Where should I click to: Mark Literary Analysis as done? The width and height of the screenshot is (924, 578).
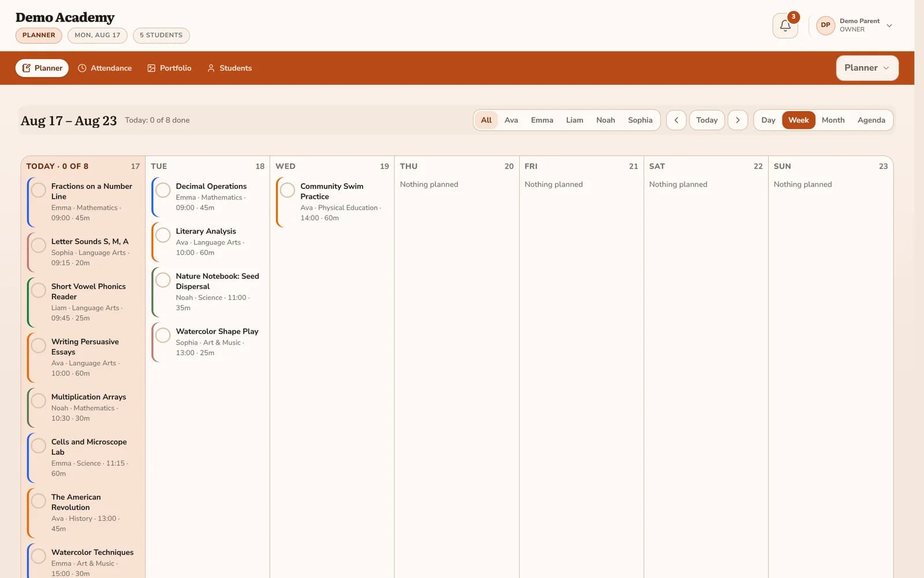point(163,235)
